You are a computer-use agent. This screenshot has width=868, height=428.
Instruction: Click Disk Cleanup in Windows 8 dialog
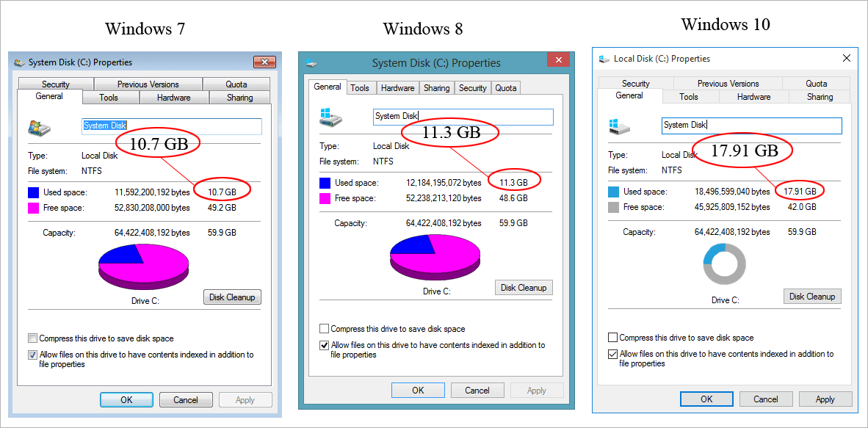point(524,288)
